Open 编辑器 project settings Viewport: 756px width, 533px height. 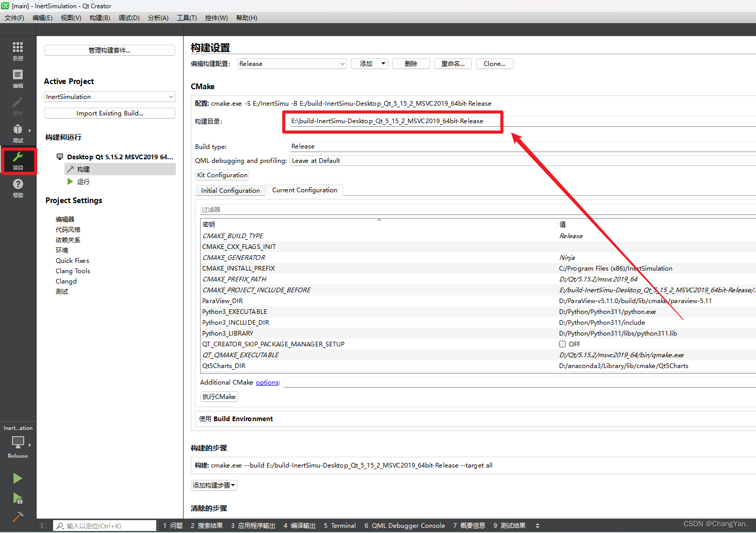click(65, 219)
